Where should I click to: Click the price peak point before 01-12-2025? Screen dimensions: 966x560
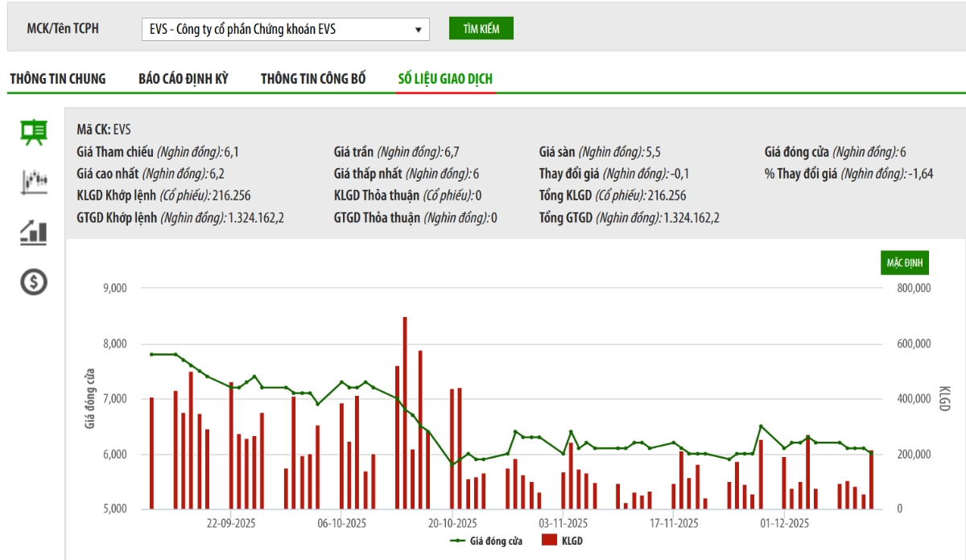point(761,426)
